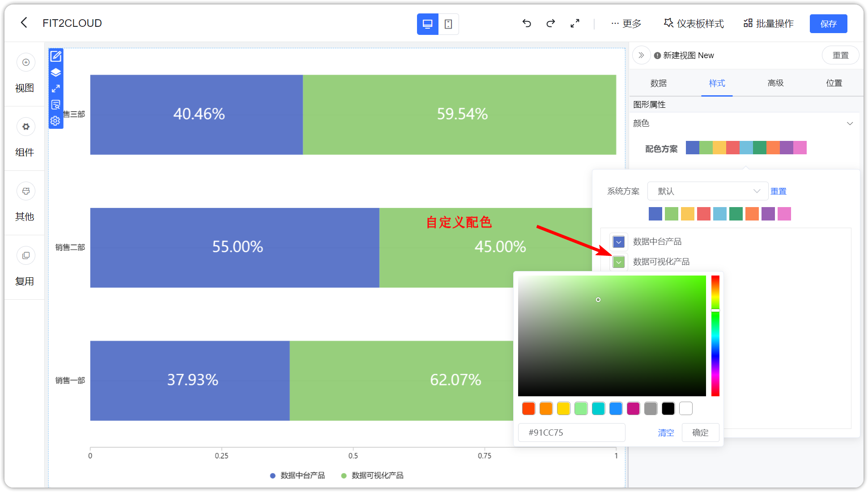Screen dimensions: 868x492
Task: Switch to the 位置 tab
Action: [x=834, y=83]
